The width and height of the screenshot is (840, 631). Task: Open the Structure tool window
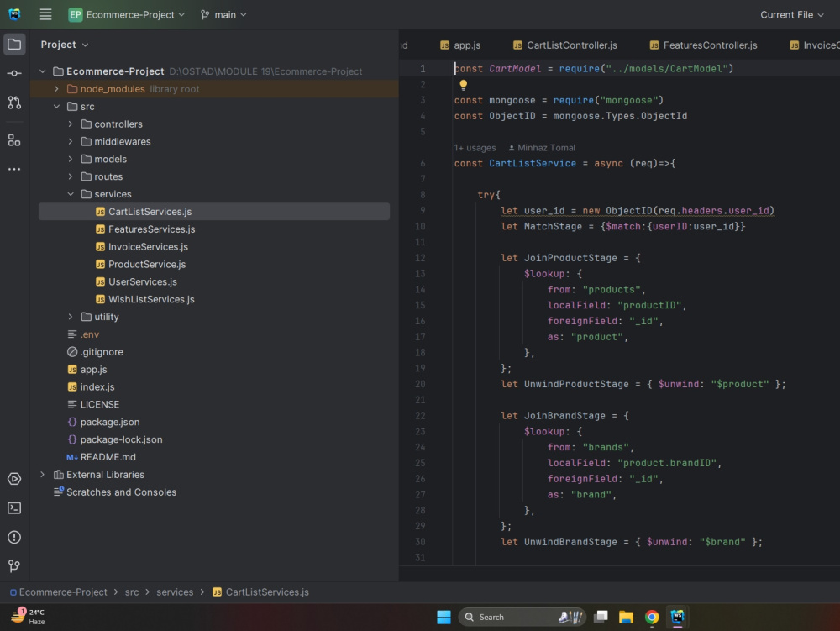point(14,140)
